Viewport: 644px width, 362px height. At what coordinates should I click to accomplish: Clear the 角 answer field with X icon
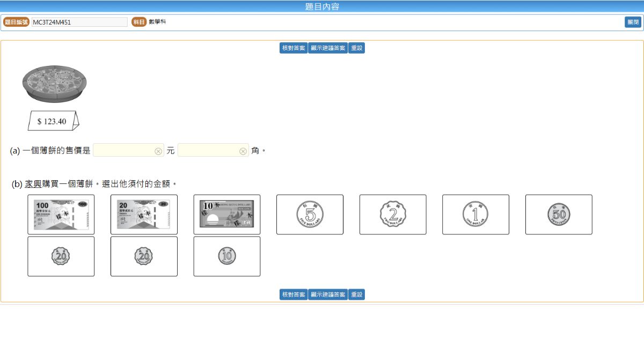tap(243, 151)
